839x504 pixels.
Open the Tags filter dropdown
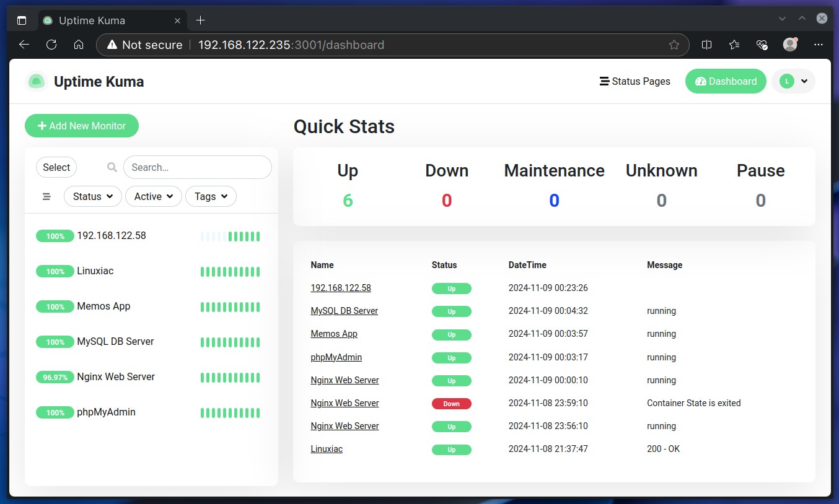pyautogui.click(x=211, y=196)
